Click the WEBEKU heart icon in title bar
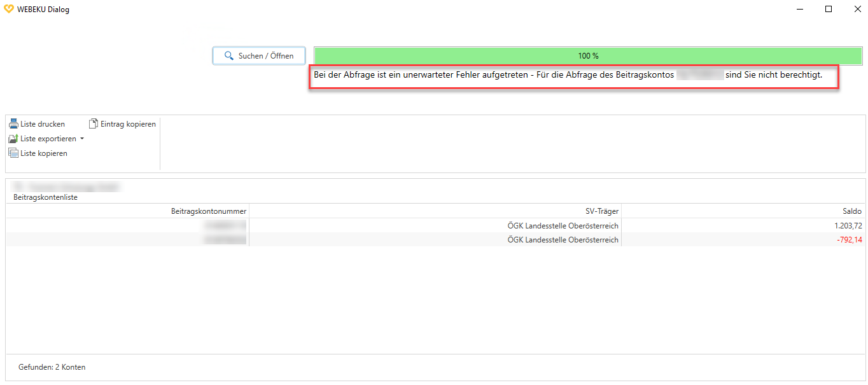The width and height of the screenshot is (868, 385). click(8, 9)
